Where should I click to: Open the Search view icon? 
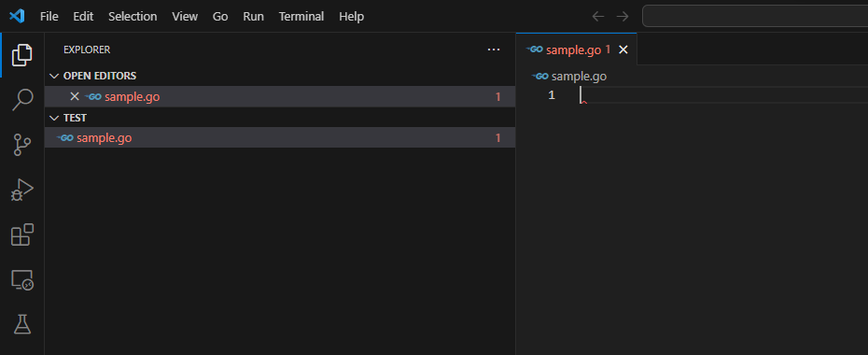point(22,100)
